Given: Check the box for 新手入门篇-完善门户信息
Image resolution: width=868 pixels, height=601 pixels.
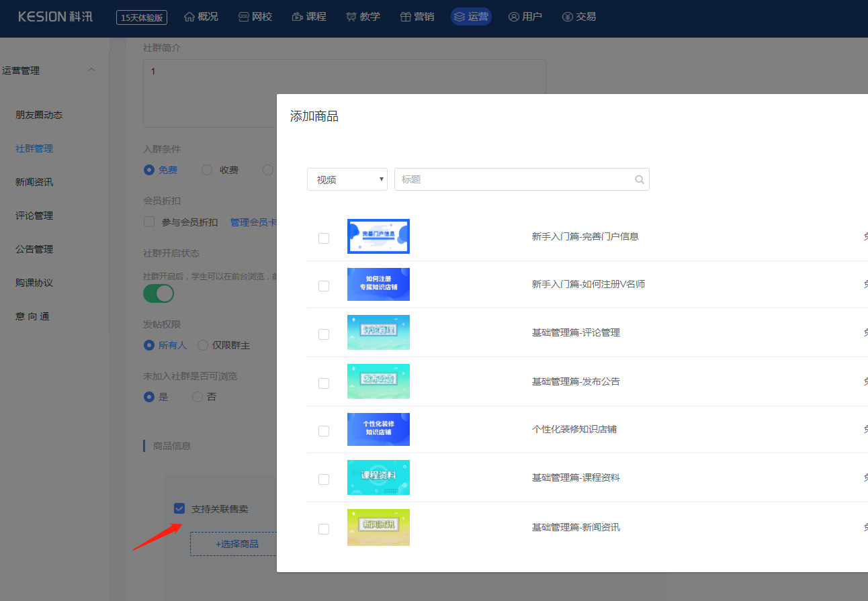Looking at the screenshot, I should 324,238.
